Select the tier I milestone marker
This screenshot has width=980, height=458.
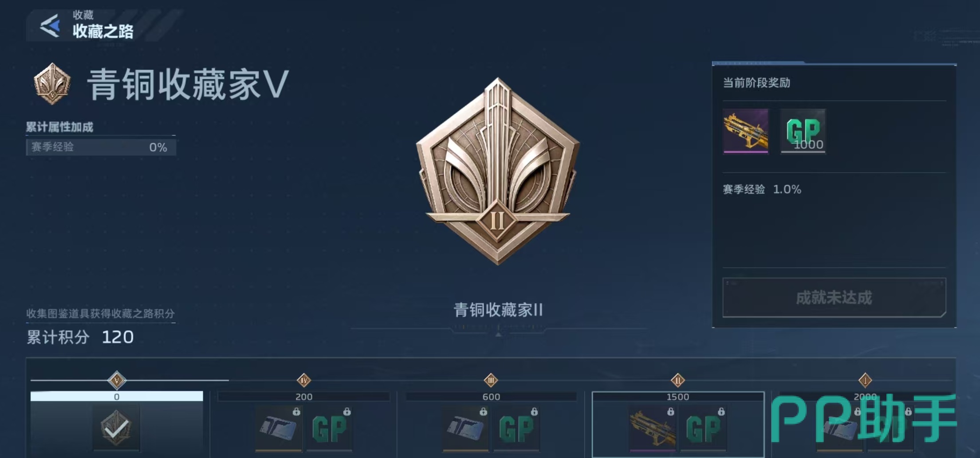tap(865, 380)
